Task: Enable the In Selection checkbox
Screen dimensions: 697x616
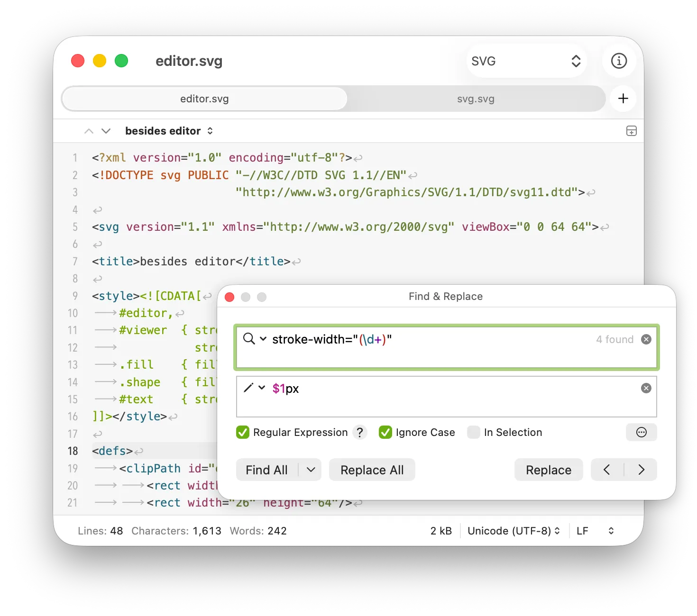Action: [x=474, y=432]
